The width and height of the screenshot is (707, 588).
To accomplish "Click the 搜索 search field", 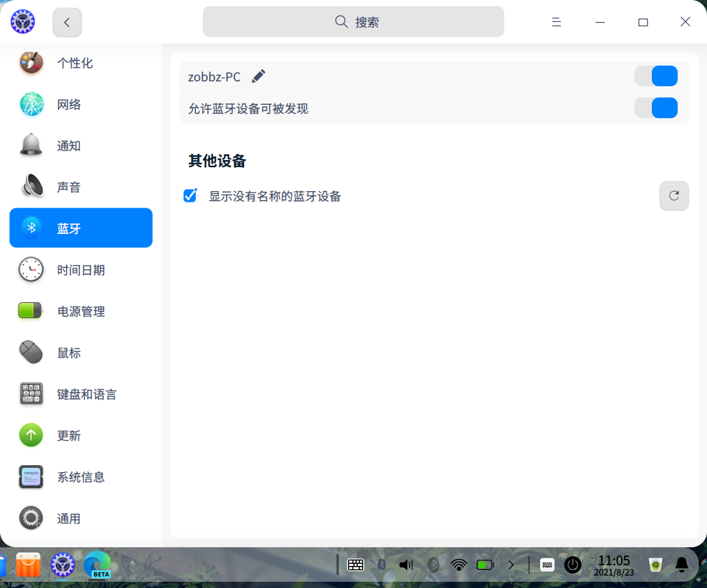I will point(353,21).
